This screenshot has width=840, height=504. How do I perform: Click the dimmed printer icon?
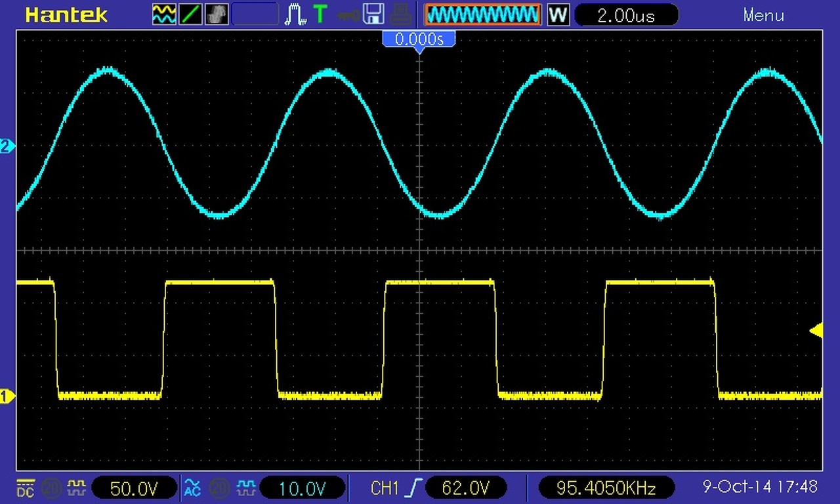tap(400, 14)
